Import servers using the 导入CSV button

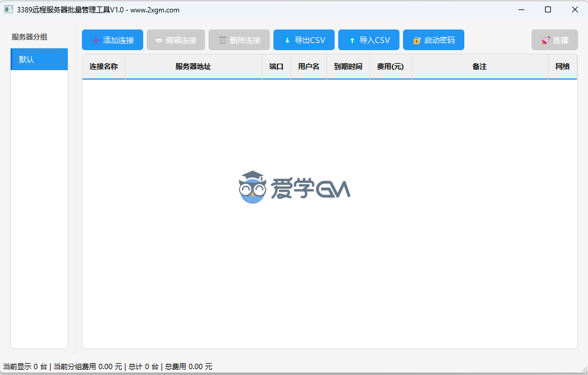[369, 40]
